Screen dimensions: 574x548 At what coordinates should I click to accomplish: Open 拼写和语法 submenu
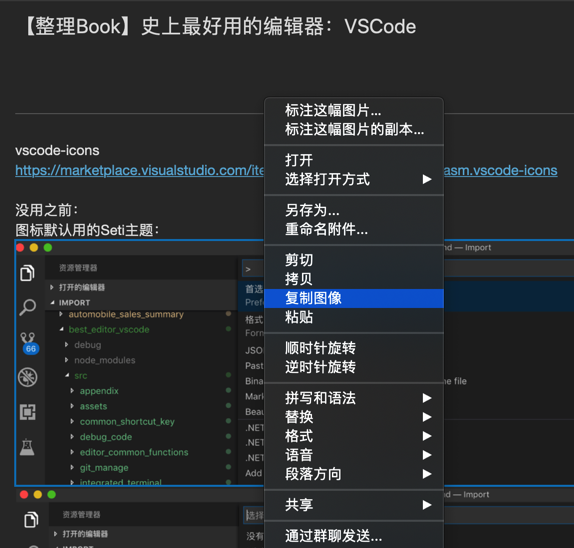[354, 398]
